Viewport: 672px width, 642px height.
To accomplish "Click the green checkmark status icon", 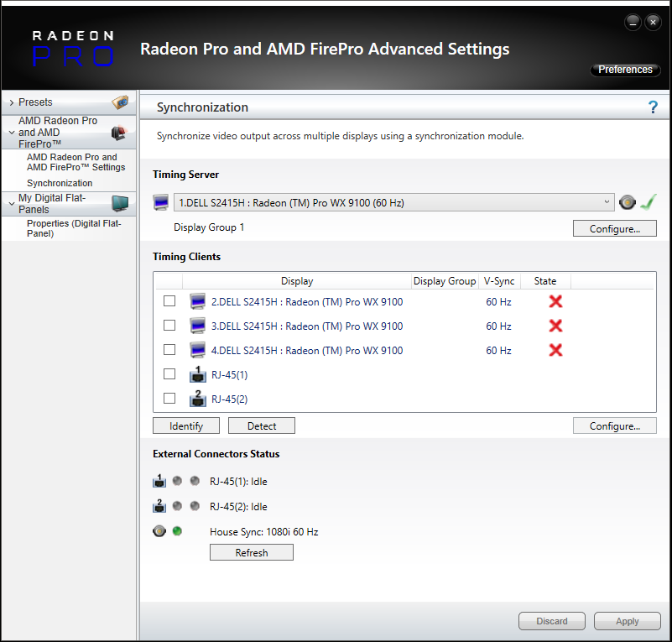I will point(648,202).
